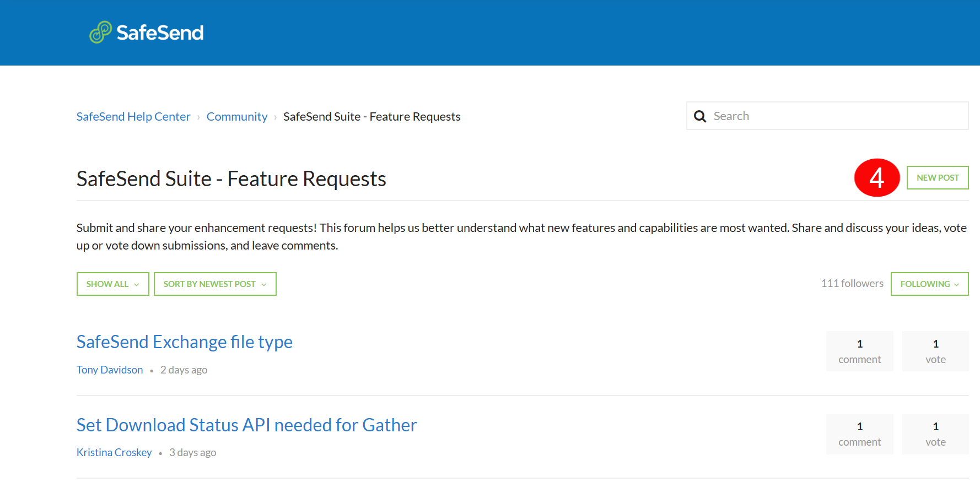Open 'SafeSend Exchange file type' post
The image size is (980, 482).
[185, 342]
